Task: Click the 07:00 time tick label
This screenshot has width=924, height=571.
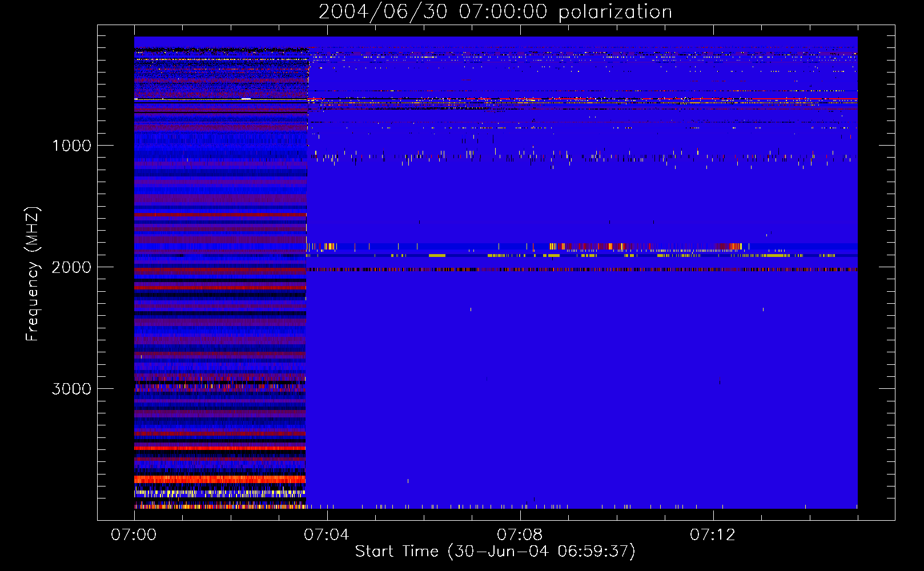Action: [134, 535]
